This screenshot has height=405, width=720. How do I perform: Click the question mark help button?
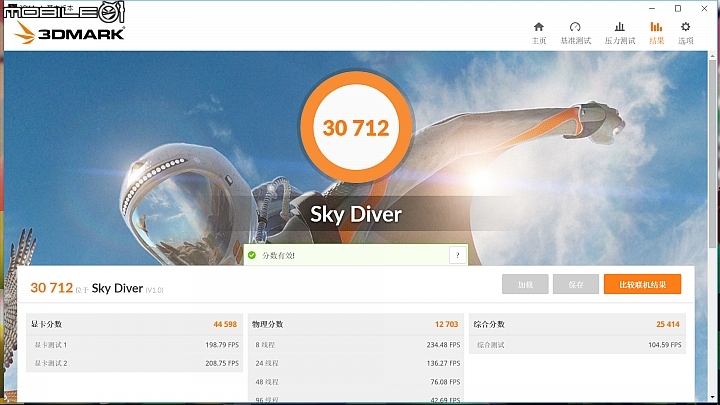point(457,255)
